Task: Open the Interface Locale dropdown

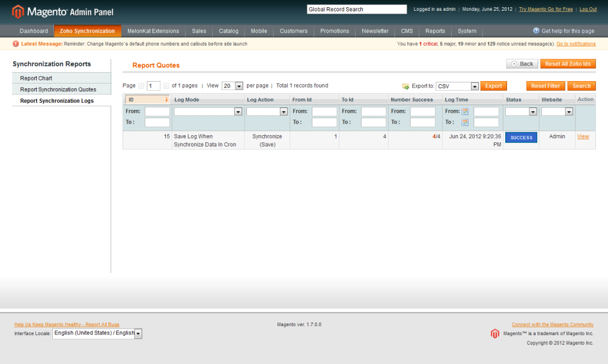Action: click(x=97, y=333)
